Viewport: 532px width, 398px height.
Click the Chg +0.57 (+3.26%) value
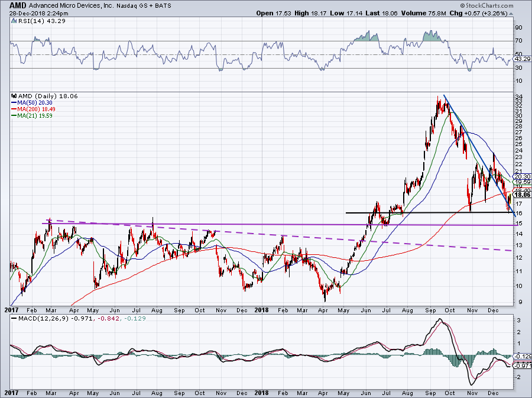pyautogui.click(x=478, y=13)
